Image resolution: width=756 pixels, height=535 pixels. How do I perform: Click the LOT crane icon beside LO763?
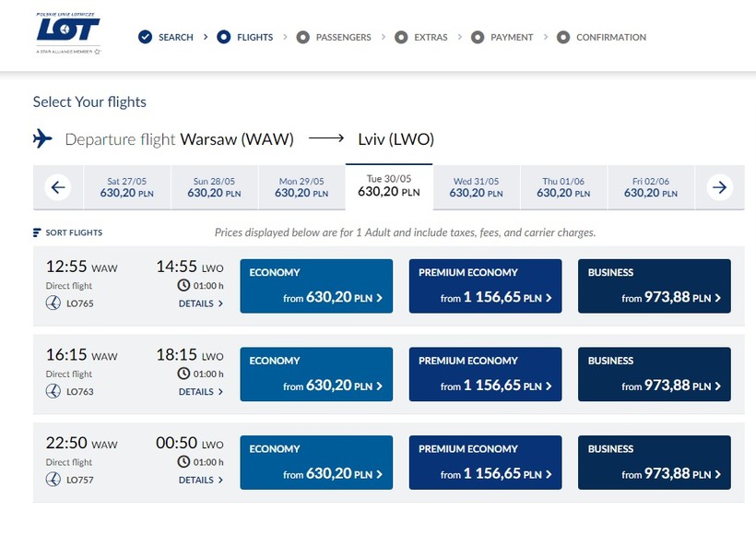tap(53, 391)
